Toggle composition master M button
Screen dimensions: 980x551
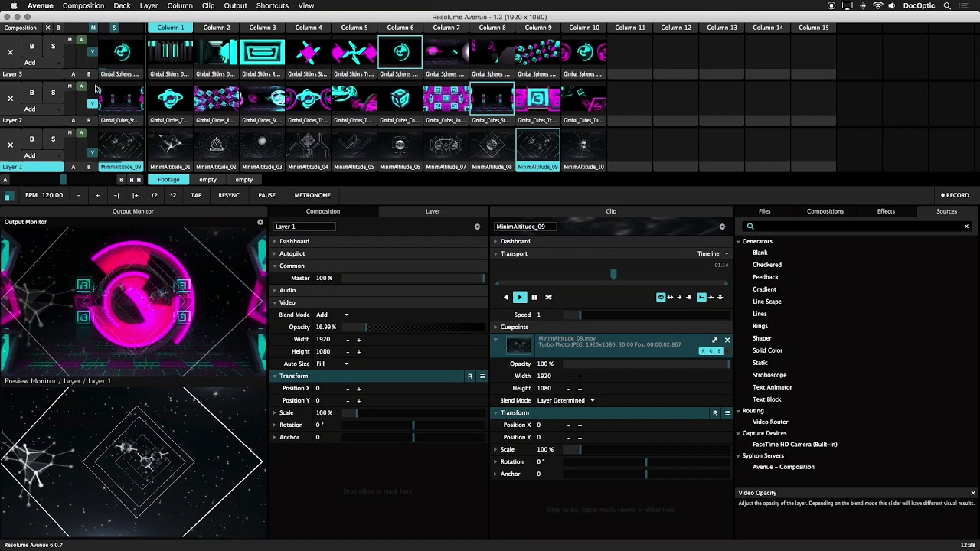click(93, 28)
